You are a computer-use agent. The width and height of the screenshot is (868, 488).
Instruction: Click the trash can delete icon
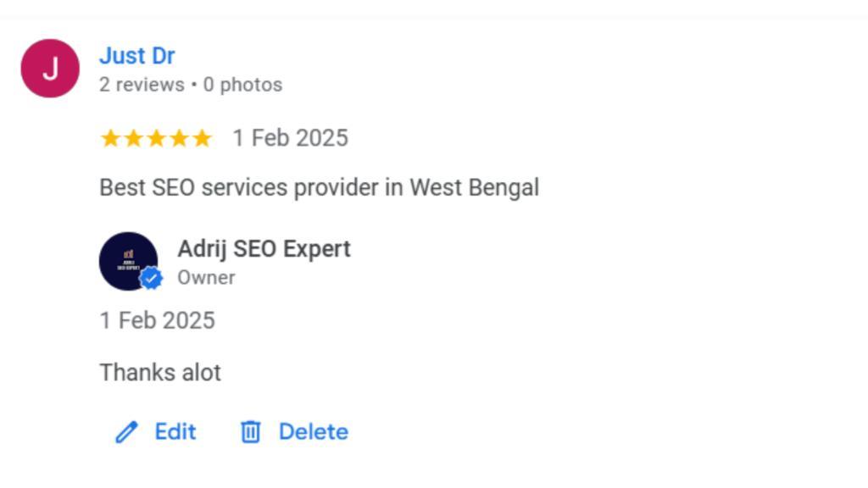[x=250, y=432]
